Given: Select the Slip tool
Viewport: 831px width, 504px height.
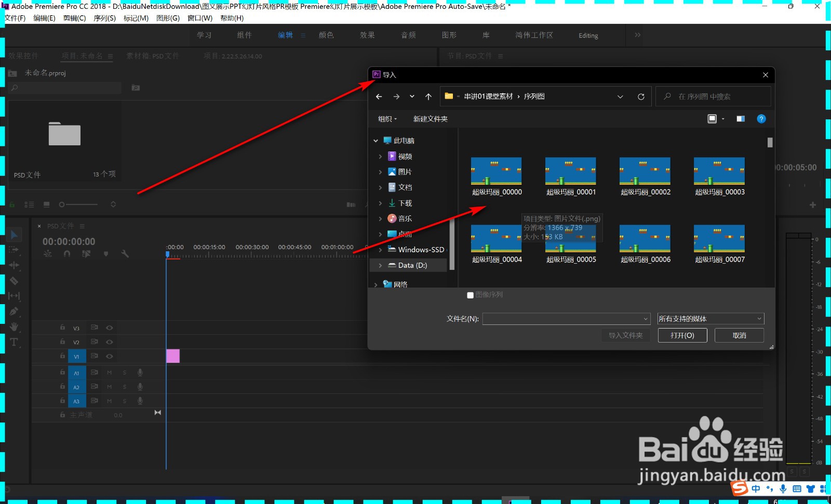Looking at the screenshot, I should 14,296.
